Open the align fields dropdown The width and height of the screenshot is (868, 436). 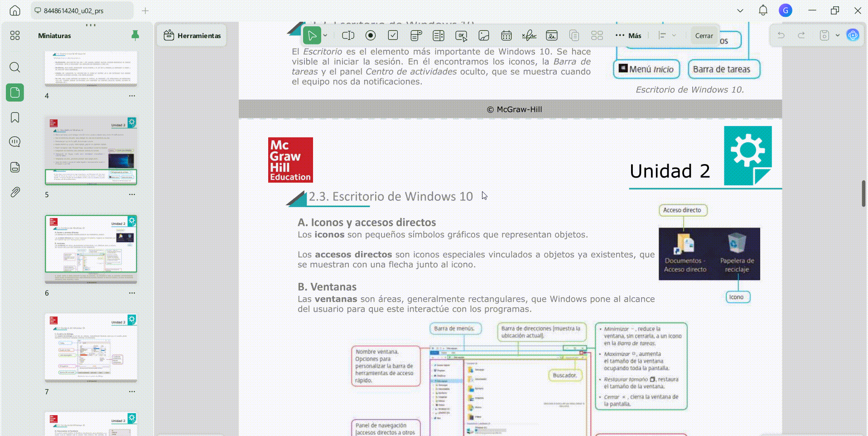pos(667,35)
